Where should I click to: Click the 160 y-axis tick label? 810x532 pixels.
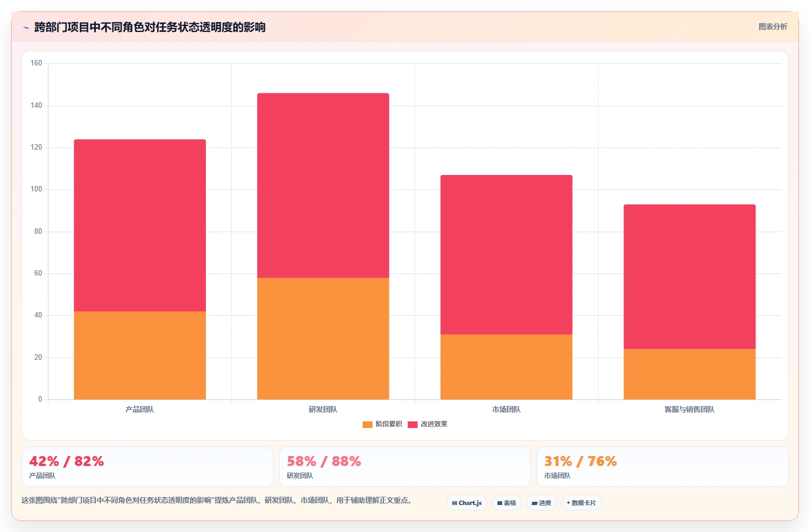[36, 63]
